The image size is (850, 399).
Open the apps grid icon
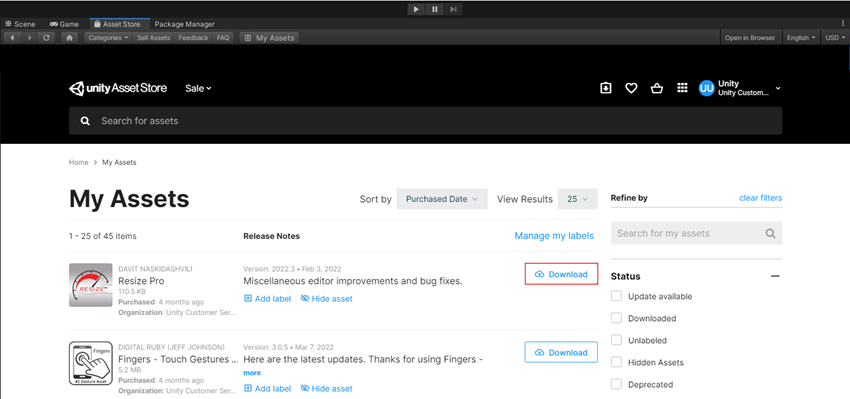682,88
